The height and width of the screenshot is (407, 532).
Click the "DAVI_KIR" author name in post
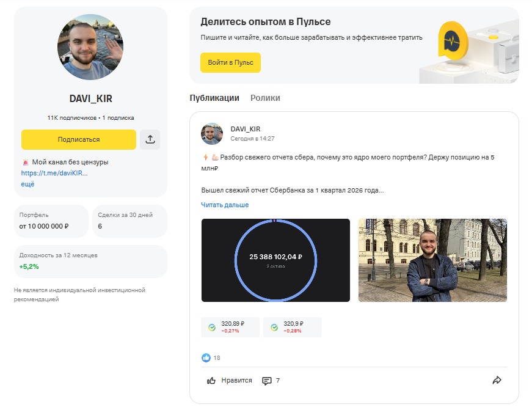[x=246, y=129]
